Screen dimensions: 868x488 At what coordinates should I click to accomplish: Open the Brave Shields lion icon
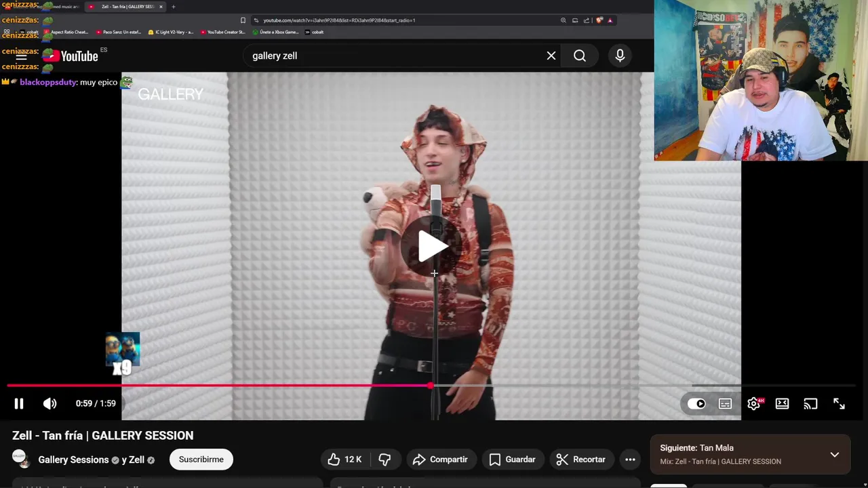(x=599, y=20)
